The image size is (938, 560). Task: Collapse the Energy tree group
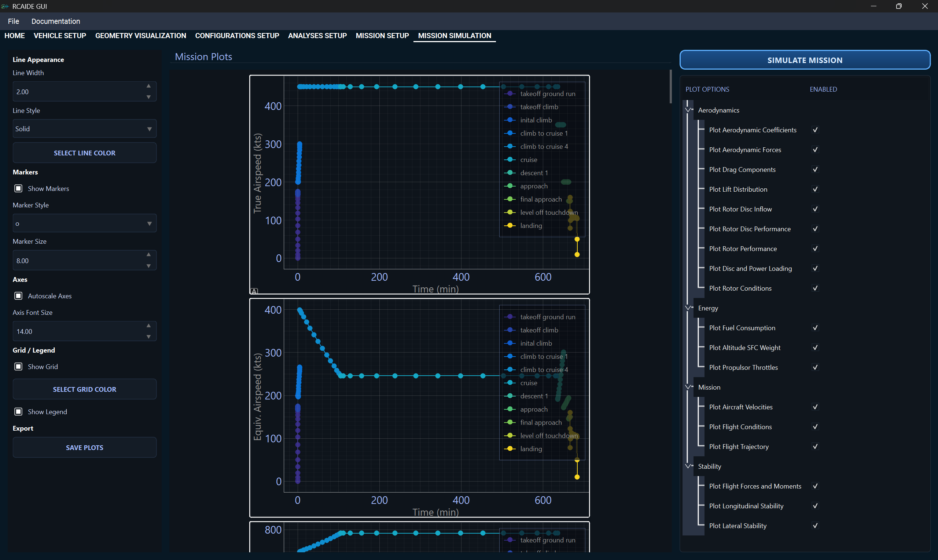pos(689,308)
